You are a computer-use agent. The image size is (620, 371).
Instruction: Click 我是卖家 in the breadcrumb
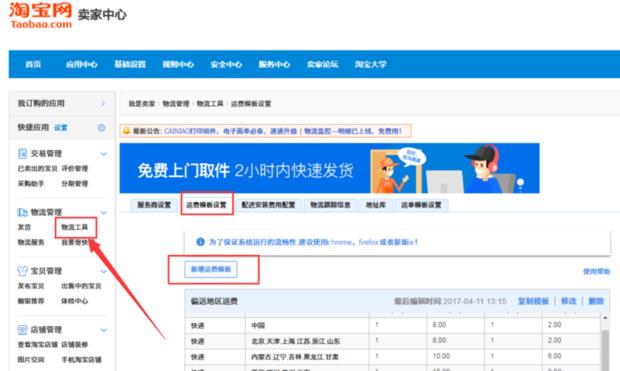[142, 104]
